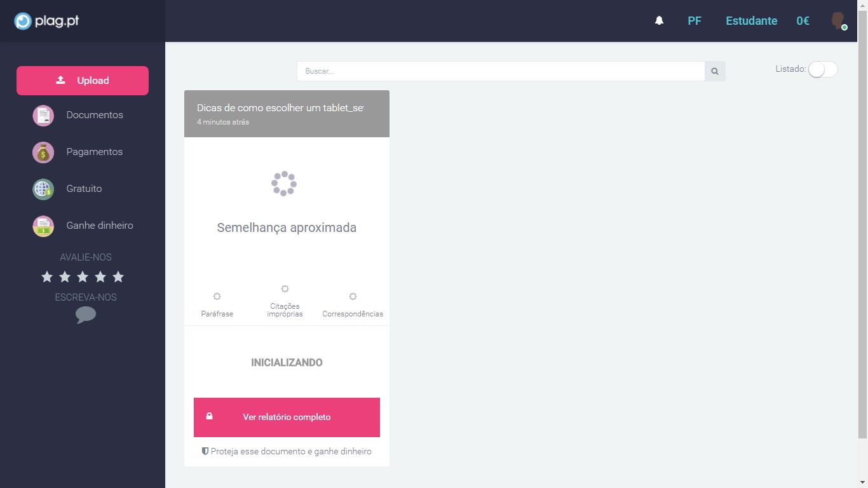Click the search magnifier button
The width and height of the screenshot is (868, 488).
tap(715, 71)
